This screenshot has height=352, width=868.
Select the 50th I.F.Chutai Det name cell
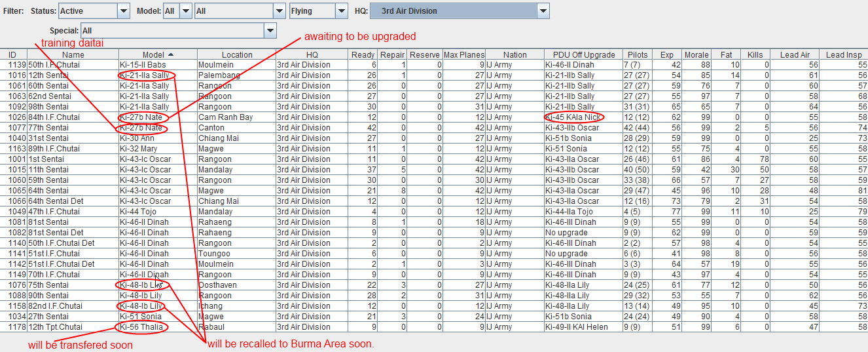click(x=73, y=243)
